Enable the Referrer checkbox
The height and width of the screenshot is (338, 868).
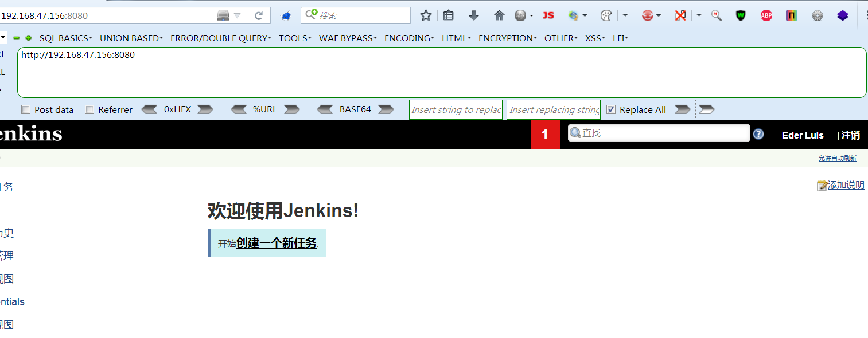pyautogui.click(x=89, y=109)
